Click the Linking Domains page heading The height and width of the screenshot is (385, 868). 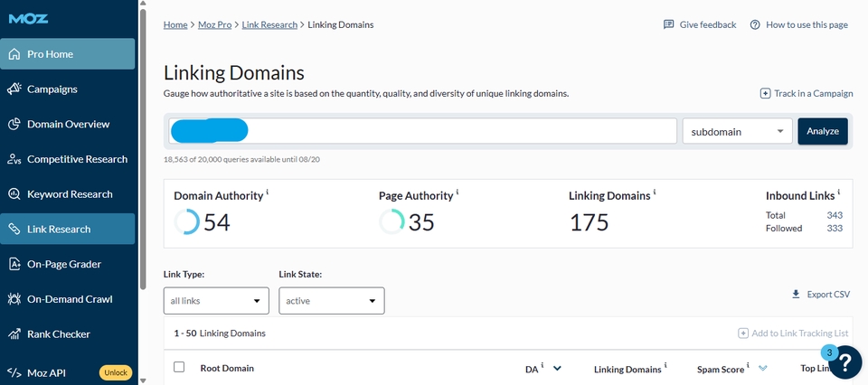click(x=233, y=73)
